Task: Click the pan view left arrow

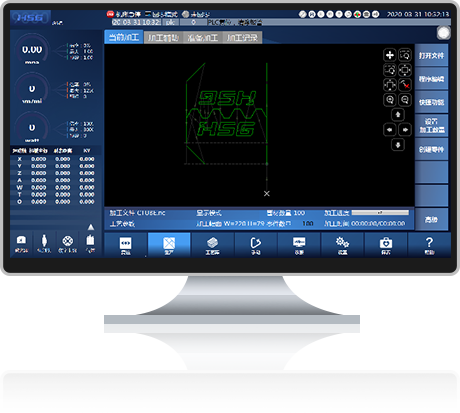Action: point(390,130)
